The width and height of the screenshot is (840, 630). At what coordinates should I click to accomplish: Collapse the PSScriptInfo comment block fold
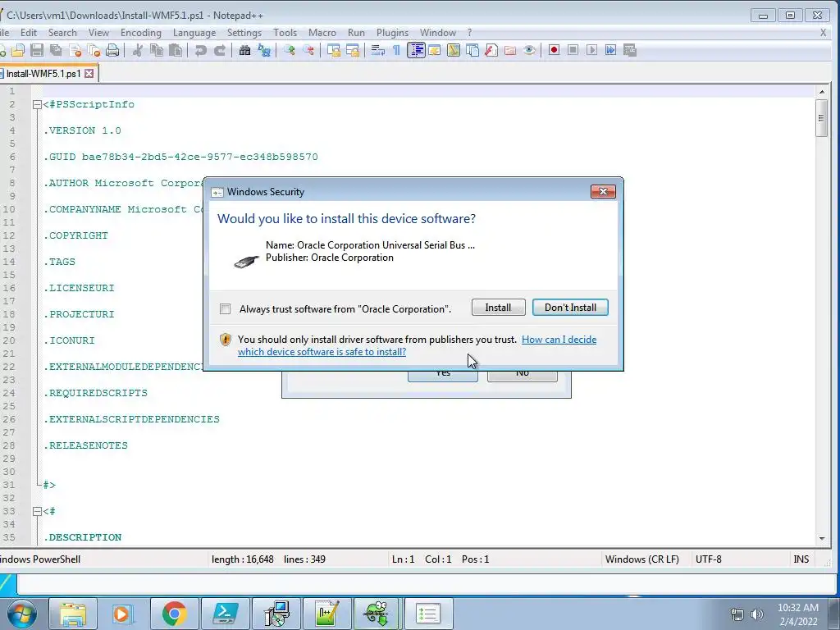pyautogui.click(x=37, y=104)
